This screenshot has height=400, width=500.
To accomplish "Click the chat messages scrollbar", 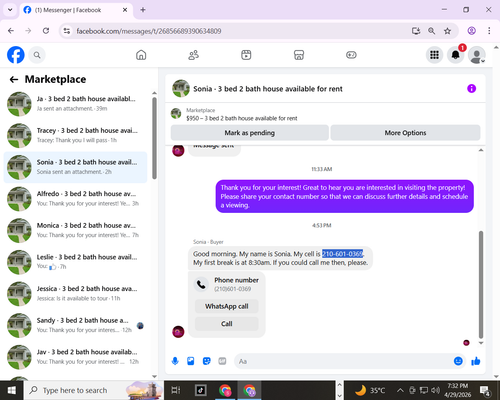I will click(481, 284).
